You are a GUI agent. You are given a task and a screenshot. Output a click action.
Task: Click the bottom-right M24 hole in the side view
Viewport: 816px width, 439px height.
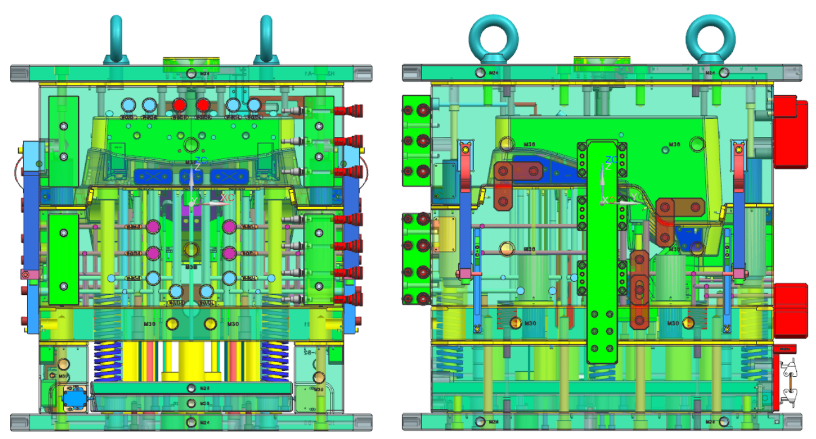(723, 422)
